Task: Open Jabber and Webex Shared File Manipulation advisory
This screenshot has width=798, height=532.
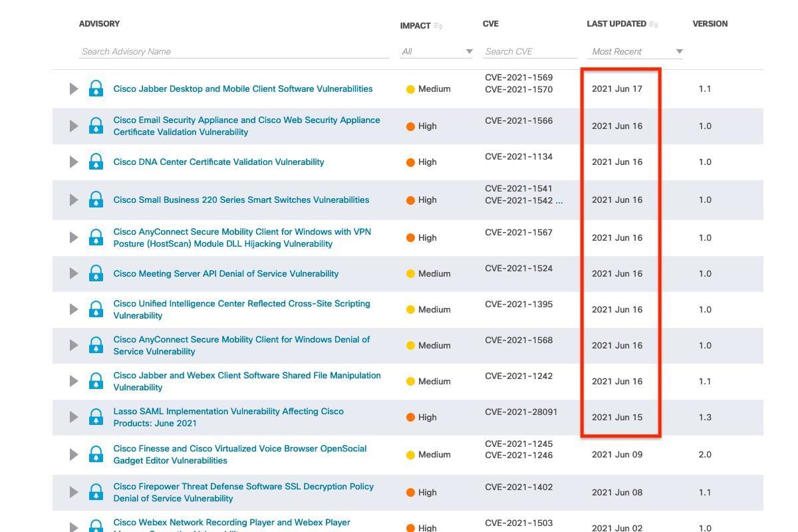Action: click(247, 381)
